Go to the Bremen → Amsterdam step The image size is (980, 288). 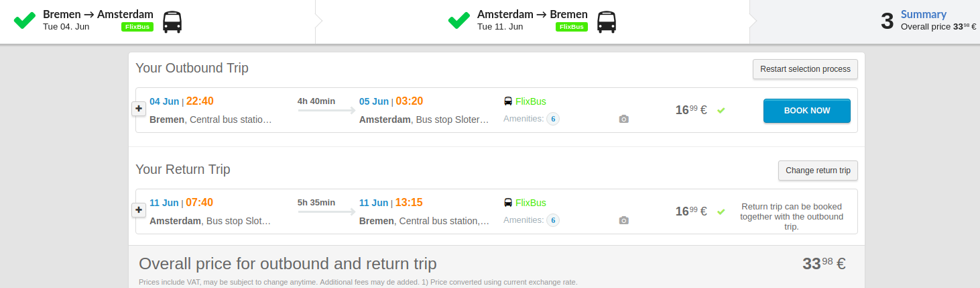98,15
